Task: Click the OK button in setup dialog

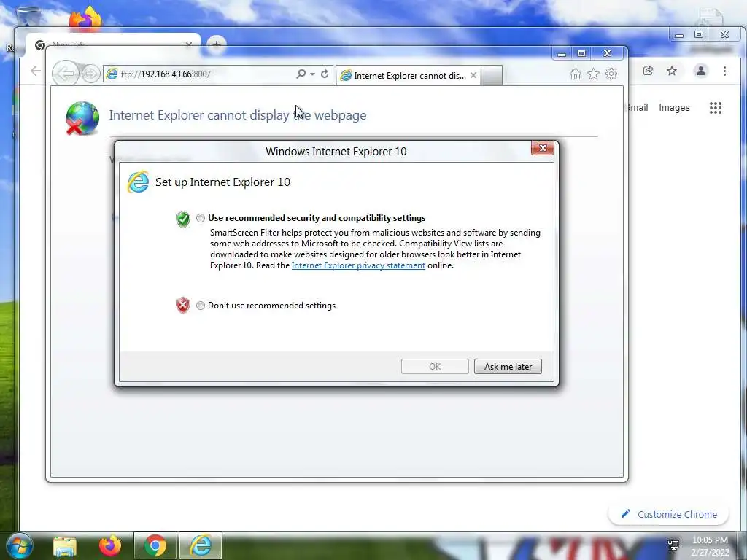Action: coord(435,366)
